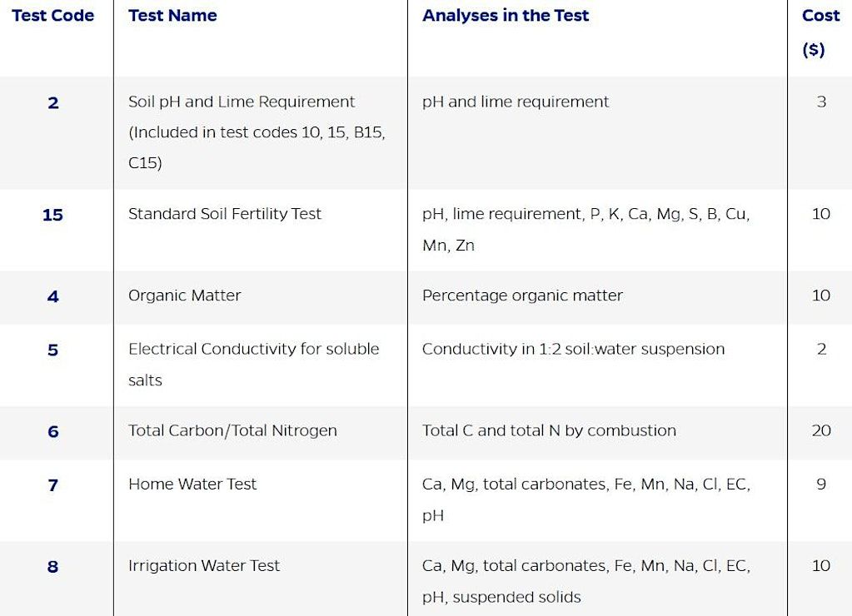Screen dimensions: 852x616
Task: Click the Standard Soil Fertility Test name
Action: (224, 214)
